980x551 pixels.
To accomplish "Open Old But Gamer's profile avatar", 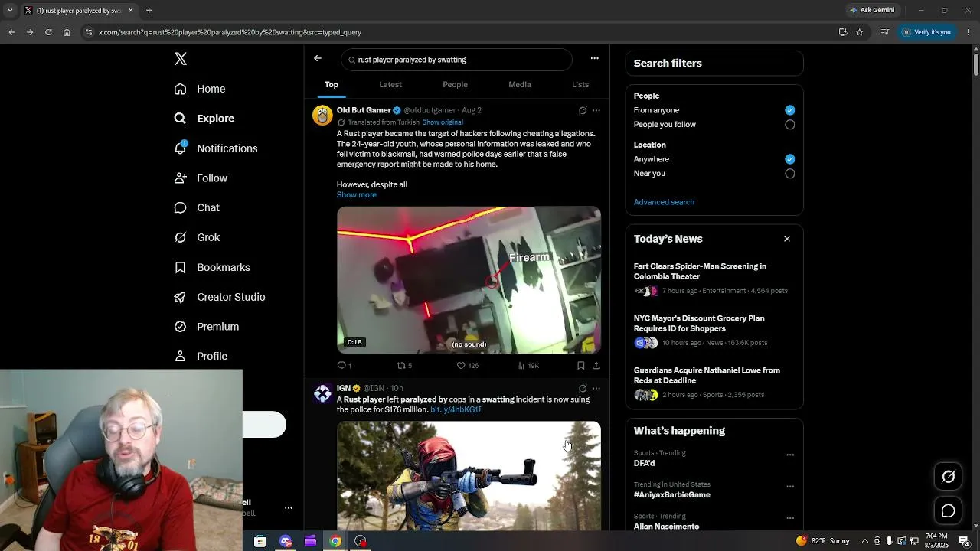I will (x=322, y=115).
